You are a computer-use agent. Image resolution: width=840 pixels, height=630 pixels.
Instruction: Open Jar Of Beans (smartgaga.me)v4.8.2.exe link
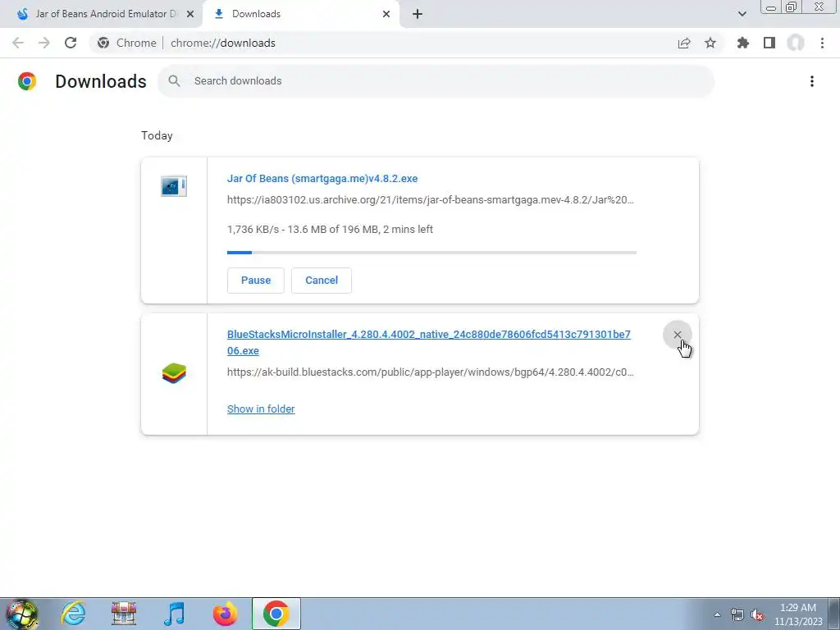322,178
